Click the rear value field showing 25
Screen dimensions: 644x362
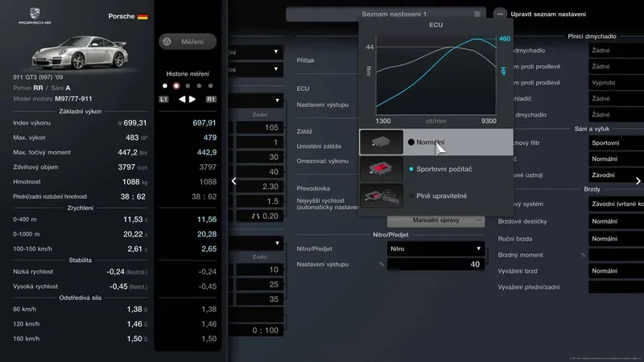tap(259, 285)
